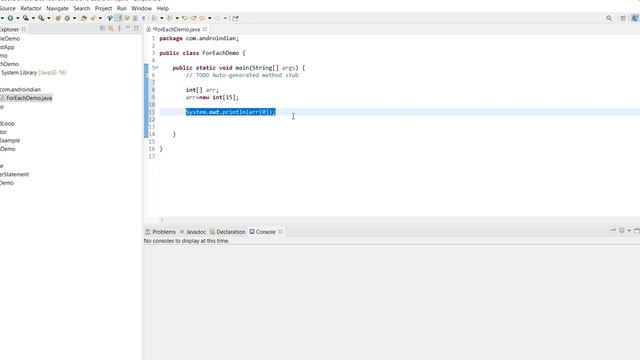Image resolution: width=640 pixels, height=360 pixels.
Task: Open the Forward history dropdown arrow
Action: (x=225, y=18)
